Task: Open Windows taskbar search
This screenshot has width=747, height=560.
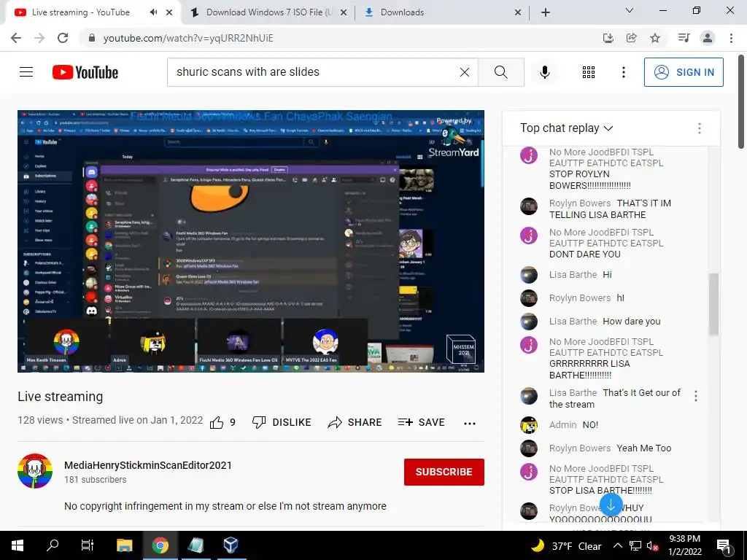Action: pyautogui.click(x=53, y=545)
